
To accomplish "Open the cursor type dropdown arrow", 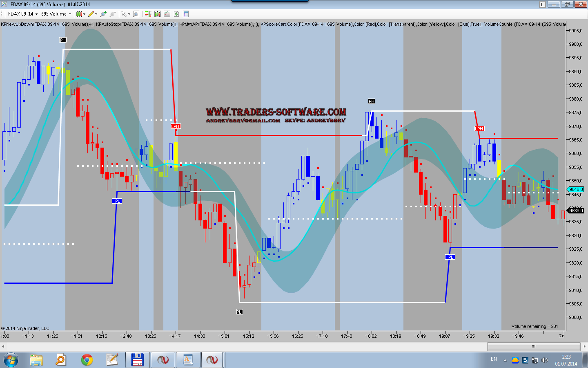I will pos(129,14).
